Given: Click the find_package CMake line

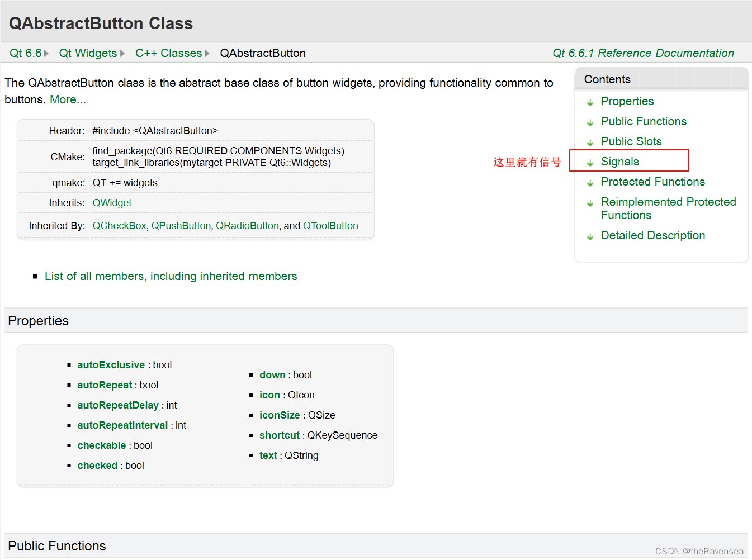Looking at the screenshot, I should (x=218, y=151).
